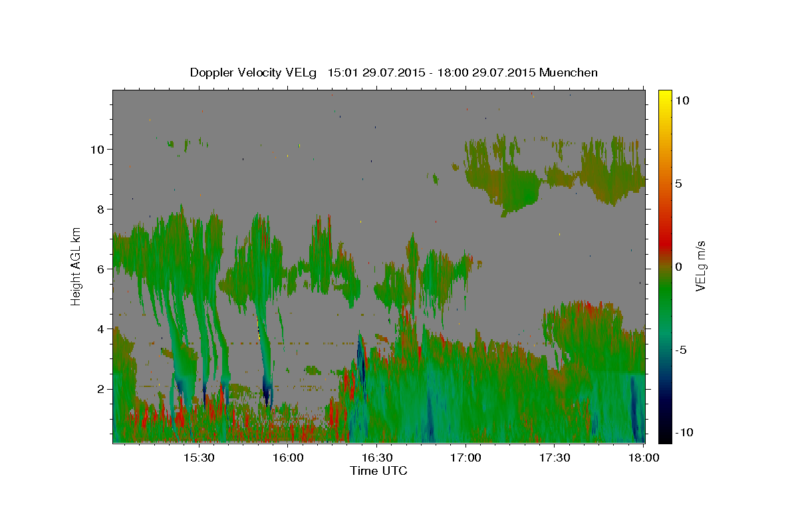Click the 'Height AGL km' axis label
Screen dimensions: 798x532
tap(76, 265)
